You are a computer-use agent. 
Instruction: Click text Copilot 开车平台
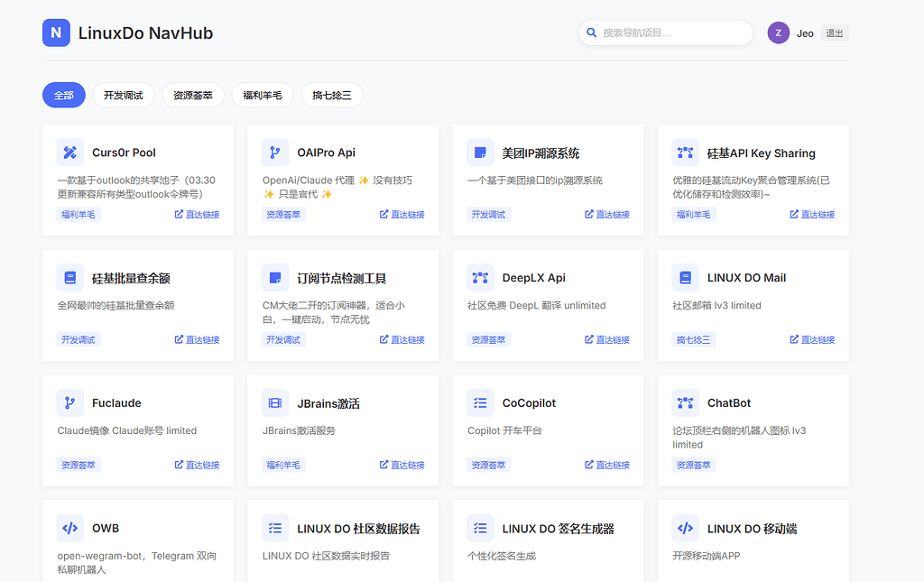[x=504, y=430]
